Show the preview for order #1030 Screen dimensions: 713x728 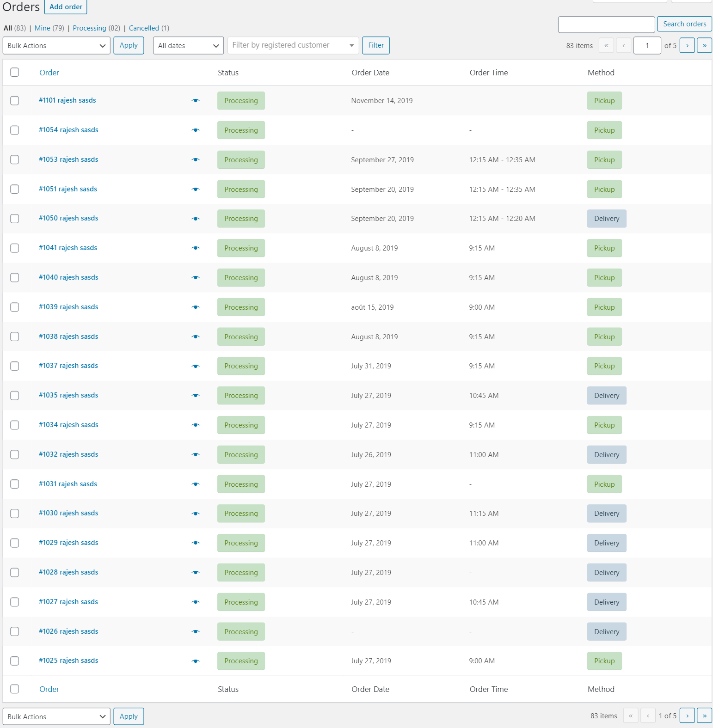click(x=196, y=514)
